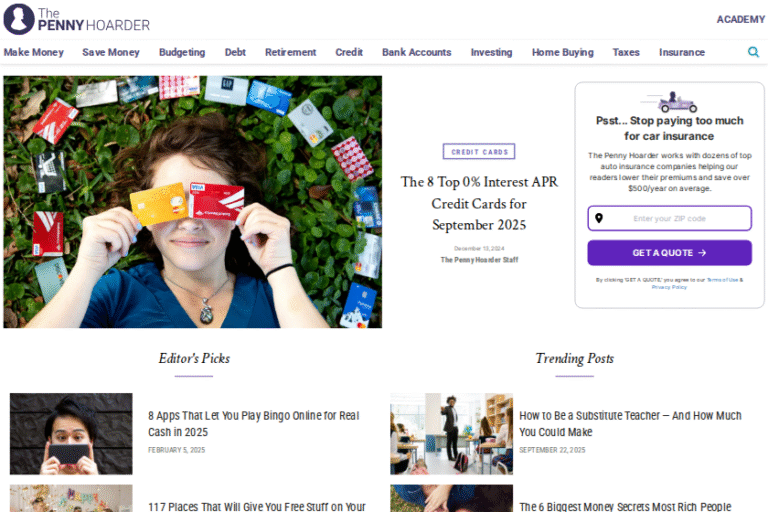Screen dimensions: 768x512
Task: Open the search magnifier icon
Action: [x=753, y=52]
